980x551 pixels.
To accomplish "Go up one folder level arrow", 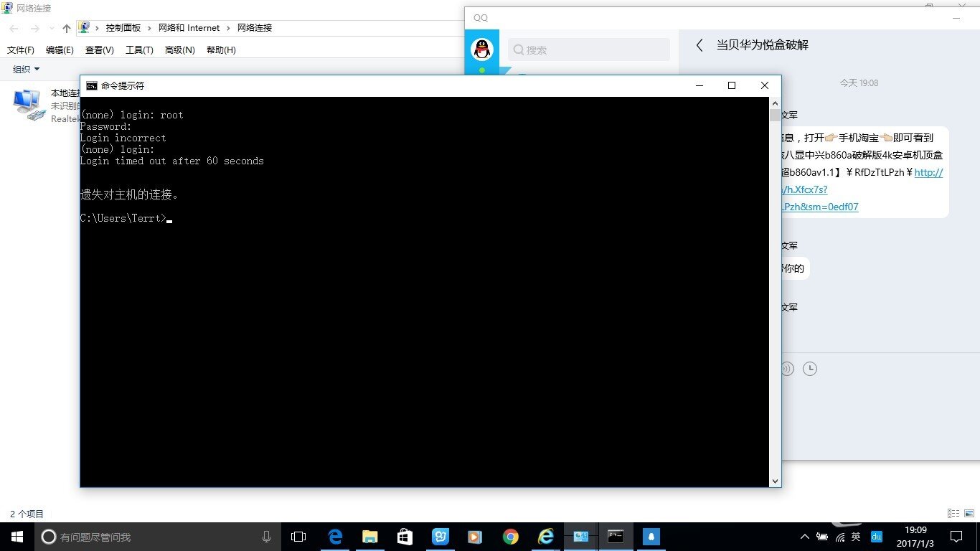I will [x=67, y=28].
